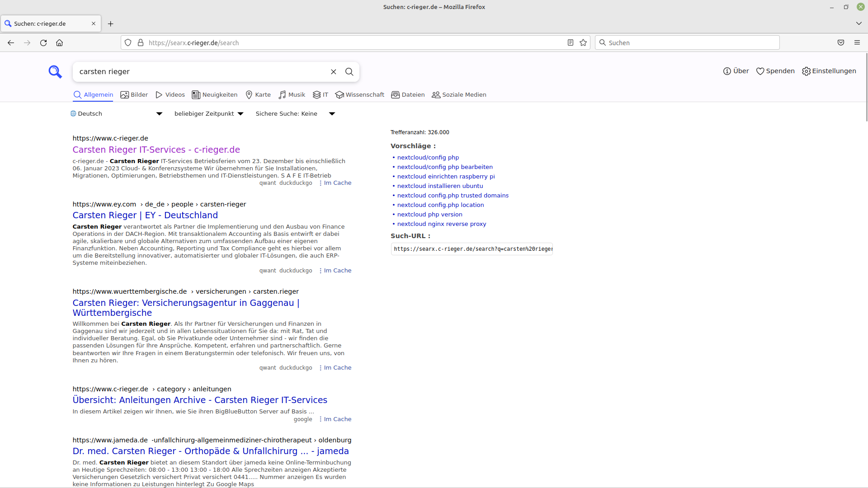868x488 pixels.
Task: Open the browser home page icon
Action: pyautogui.click(x=59, y=42)
